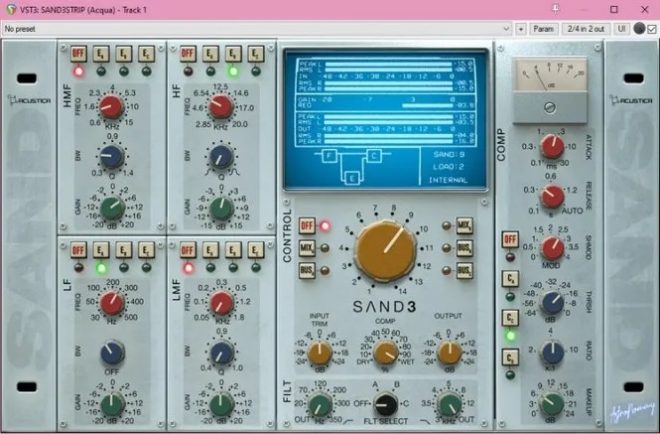
Task: Toggle the LF band OFF button
Action: point(78,250)
